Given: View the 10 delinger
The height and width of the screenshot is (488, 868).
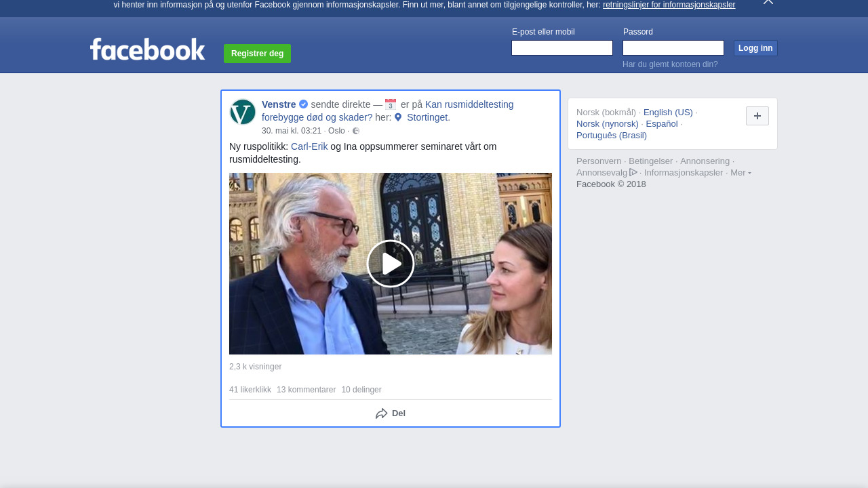Looking at the screenshot, I should click(x=361, y=390).
